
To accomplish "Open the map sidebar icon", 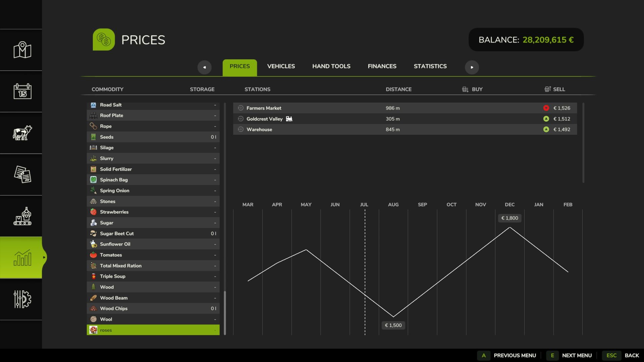I will click(22, 50).
